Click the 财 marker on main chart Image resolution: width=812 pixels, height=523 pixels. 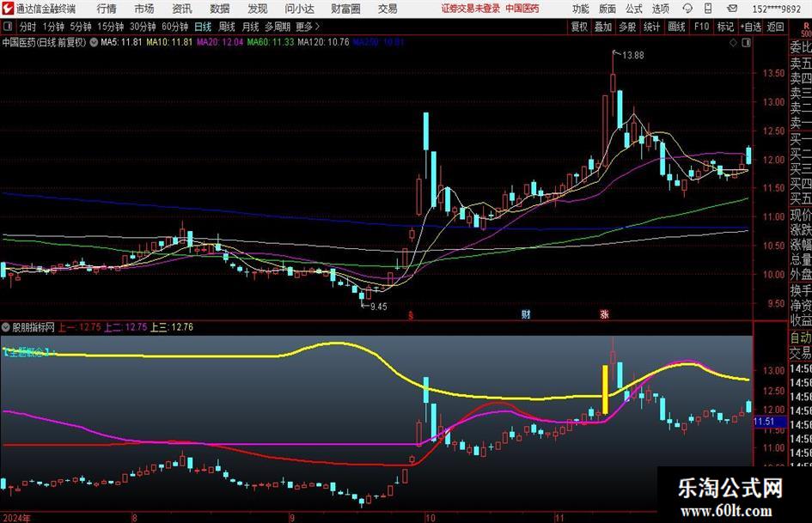click(x=526, y=314)
